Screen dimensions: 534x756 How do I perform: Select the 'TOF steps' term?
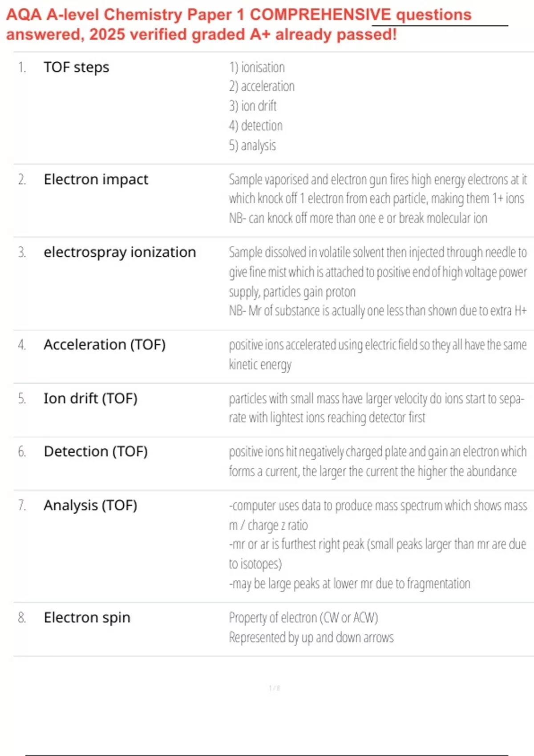(x=76, y=67)
